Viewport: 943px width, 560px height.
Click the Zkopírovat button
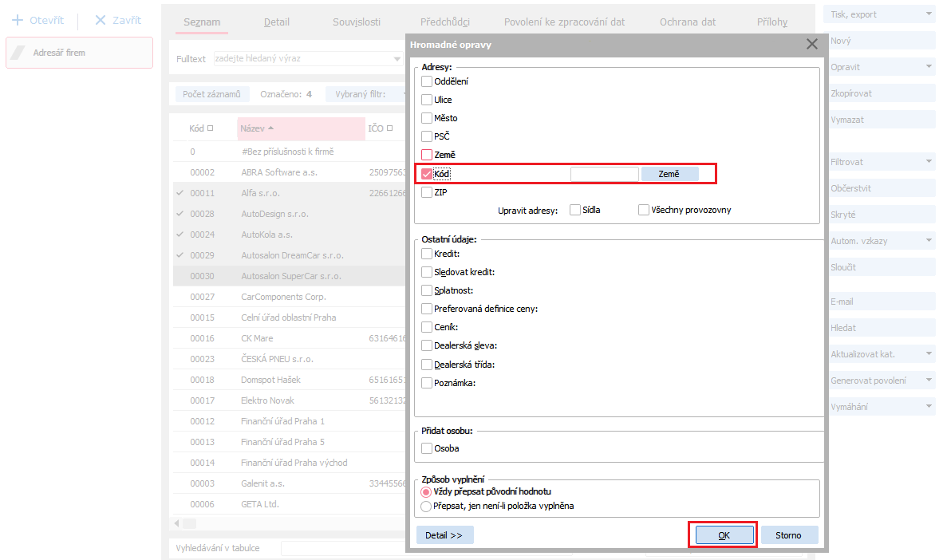[882, 93]
